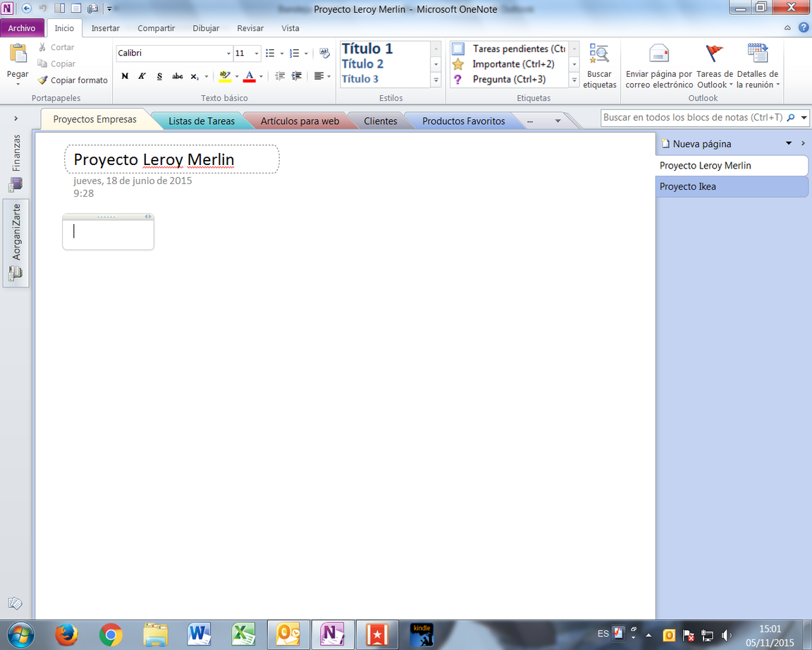812x650 pixels.
Task: Apply bold formatting with the N icon
Action: click(125, 75)
